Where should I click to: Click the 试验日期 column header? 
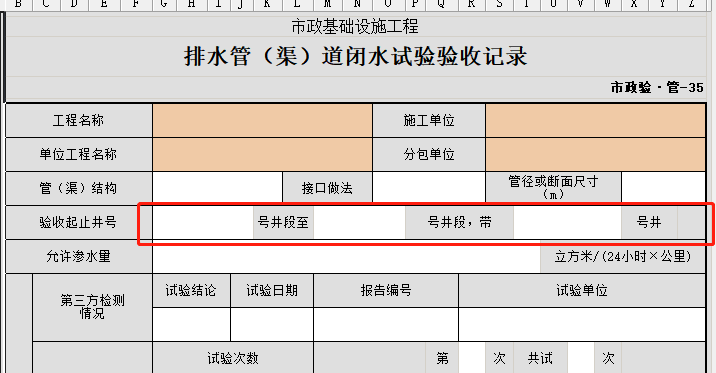pos(272,290)
